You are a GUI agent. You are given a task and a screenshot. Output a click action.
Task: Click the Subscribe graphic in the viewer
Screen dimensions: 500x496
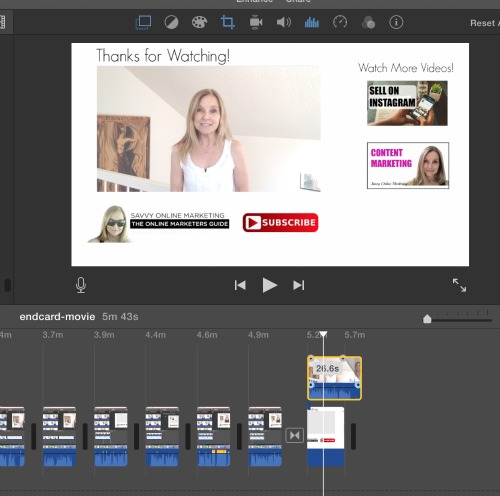pyautogui.click(x=280, y=222)
